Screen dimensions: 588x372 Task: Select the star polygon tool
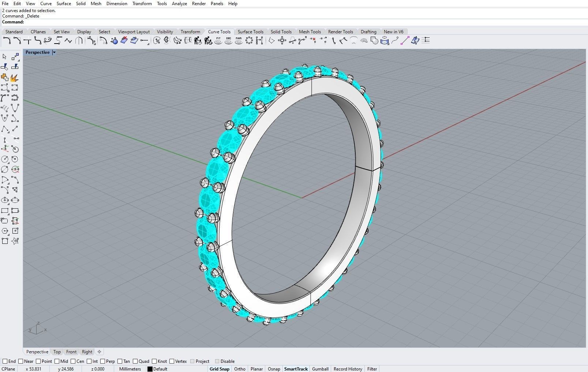coord(15,241)
